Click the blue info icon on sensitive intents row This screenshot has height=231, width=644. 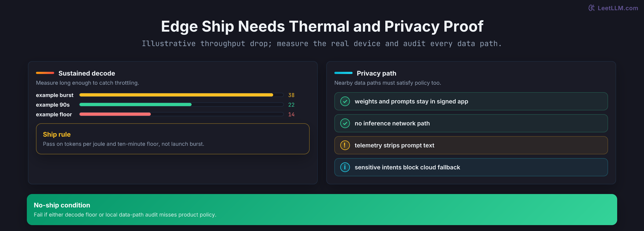(345, 167)
